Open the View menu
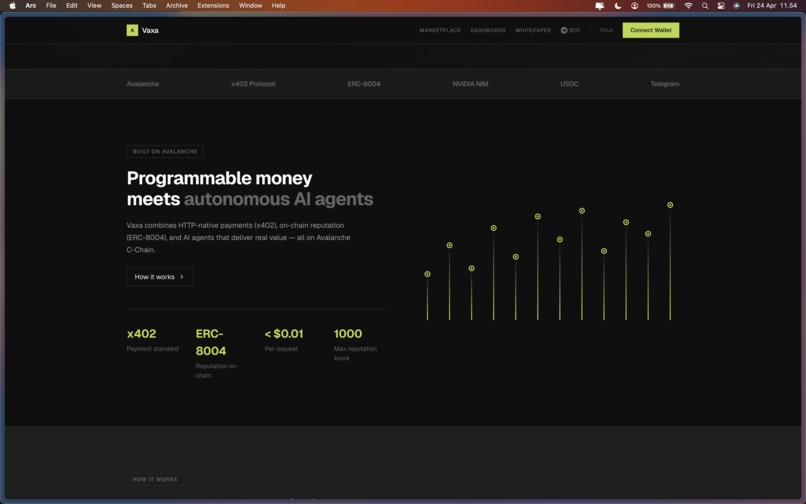Image resolution: width=806 pixels, height=504 pixels. (94, 6)
